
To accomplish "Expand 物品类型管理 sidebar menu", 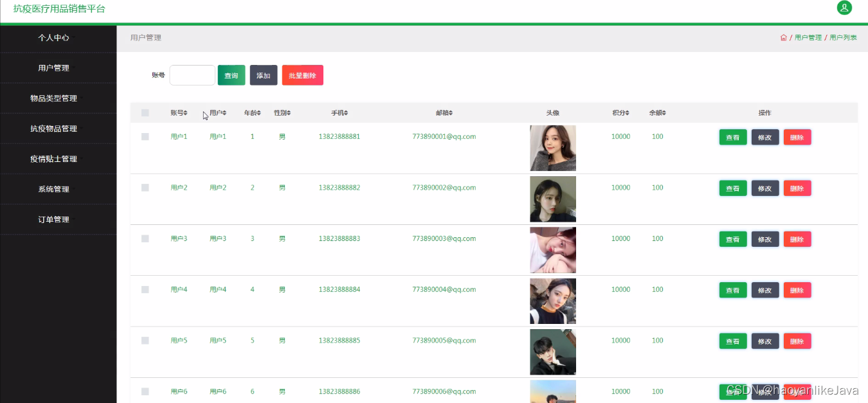I will 58,98.
